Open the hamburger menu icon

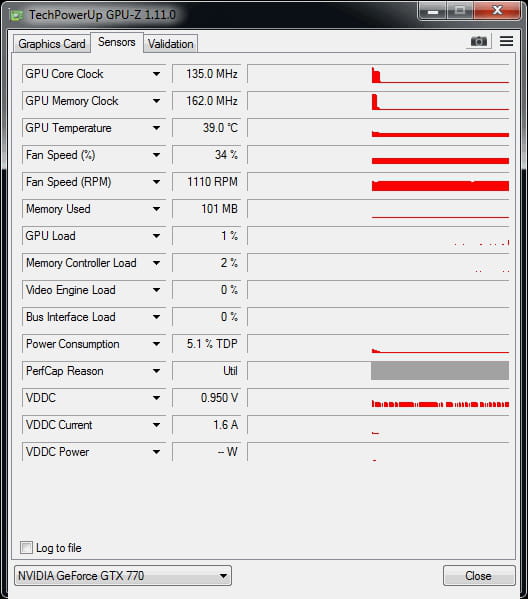tap(506, 41)
